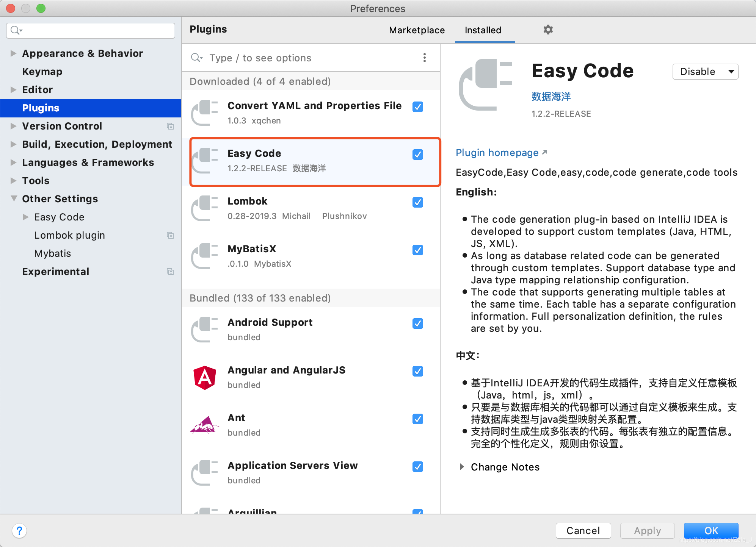The width and height of the screenshot is (756, 547).
Task: Click the Easy Code plugin list icon
Action: pos(205,160)
